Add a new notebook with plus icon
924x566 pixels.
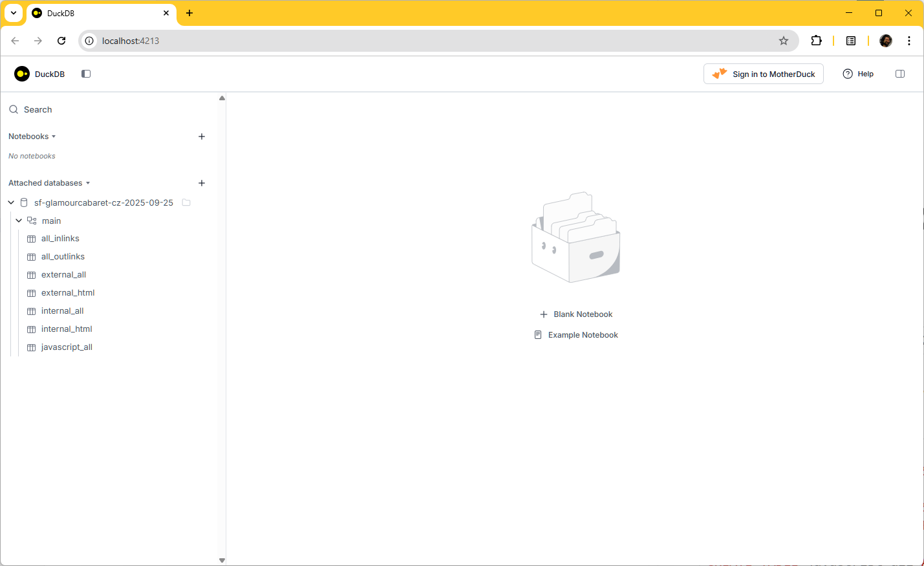point(202,136)
